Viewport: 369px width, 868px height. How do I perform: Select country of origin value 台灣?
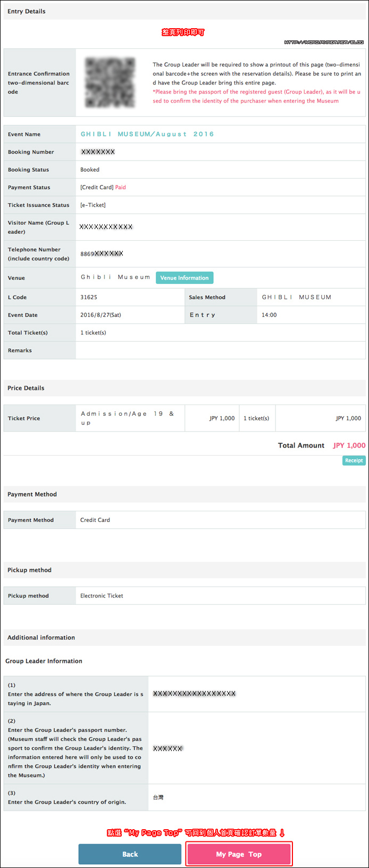point(158,797)
